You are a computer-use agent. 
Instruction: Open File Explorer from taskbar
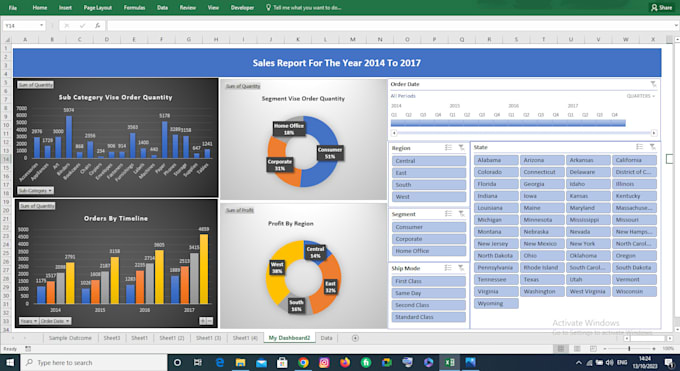pyautogui.click(x=240, y=363)
